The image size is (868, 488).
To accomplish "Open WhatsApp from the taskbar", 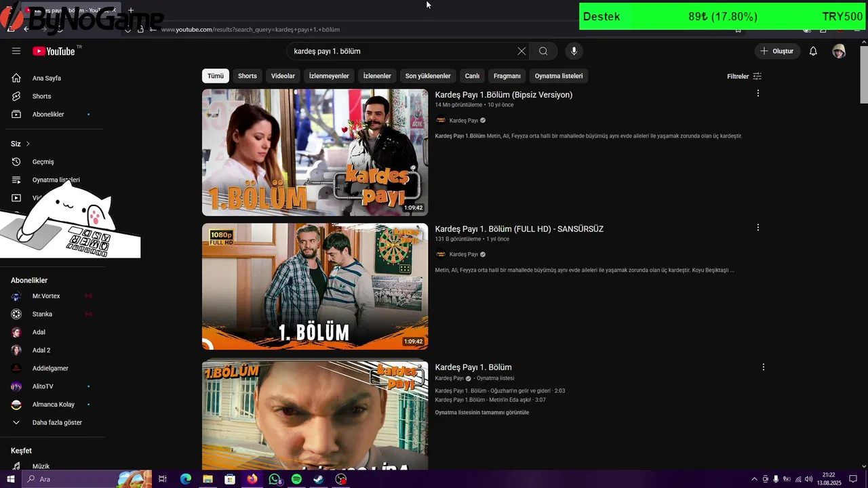I will pos(275,479).
